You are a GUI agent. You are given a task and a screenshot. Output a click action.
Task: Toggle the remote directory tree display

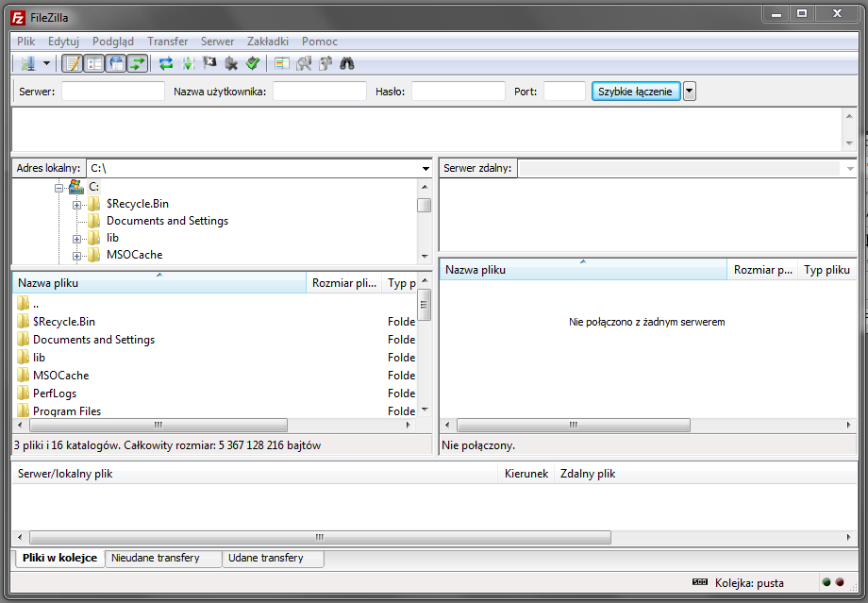tap(116, 63)
